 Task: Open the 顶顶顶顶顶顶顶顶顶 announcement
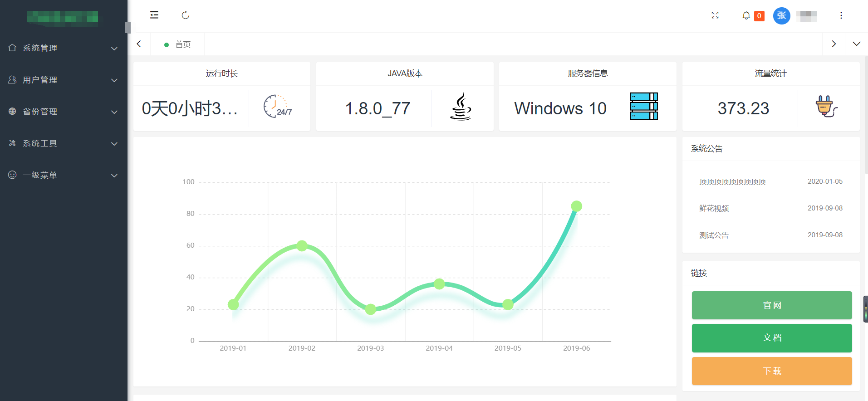732,182
